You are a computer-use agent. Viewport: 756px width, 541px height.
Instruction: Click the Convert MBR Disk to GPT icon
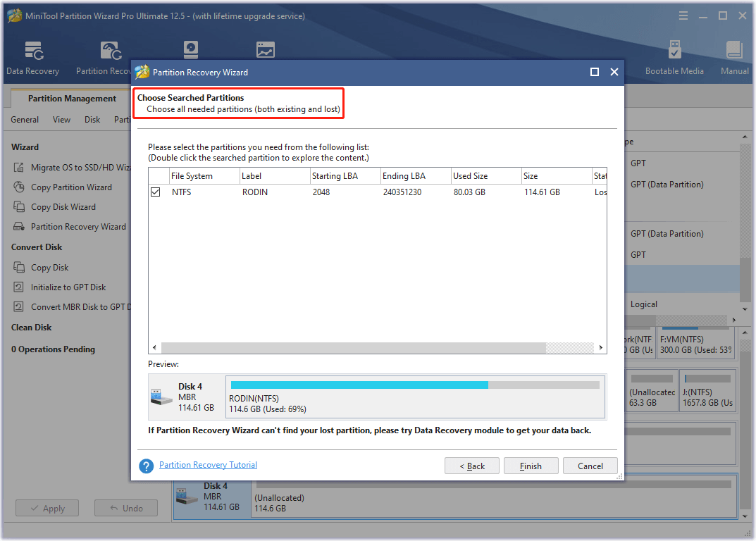coord(19,306)
